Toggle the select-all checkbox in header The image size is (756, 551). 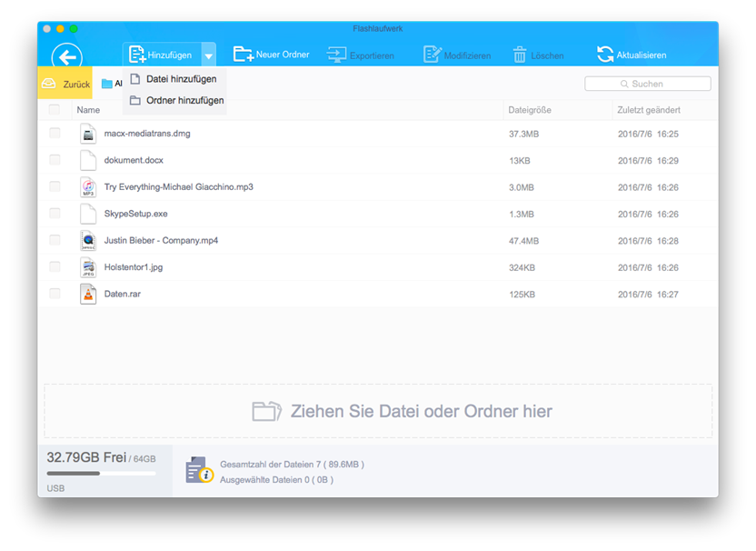pyautogui.click(x=55, y=109)
